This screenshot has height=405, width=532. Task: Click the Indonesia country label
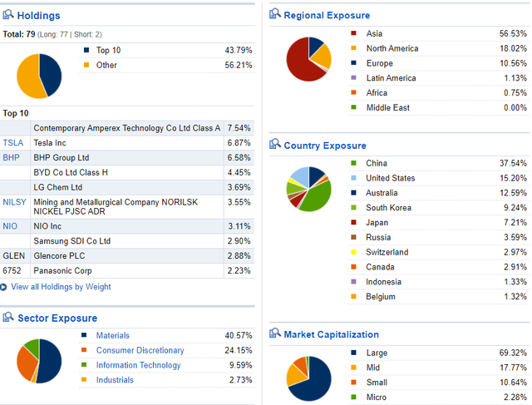click(383, 282)
